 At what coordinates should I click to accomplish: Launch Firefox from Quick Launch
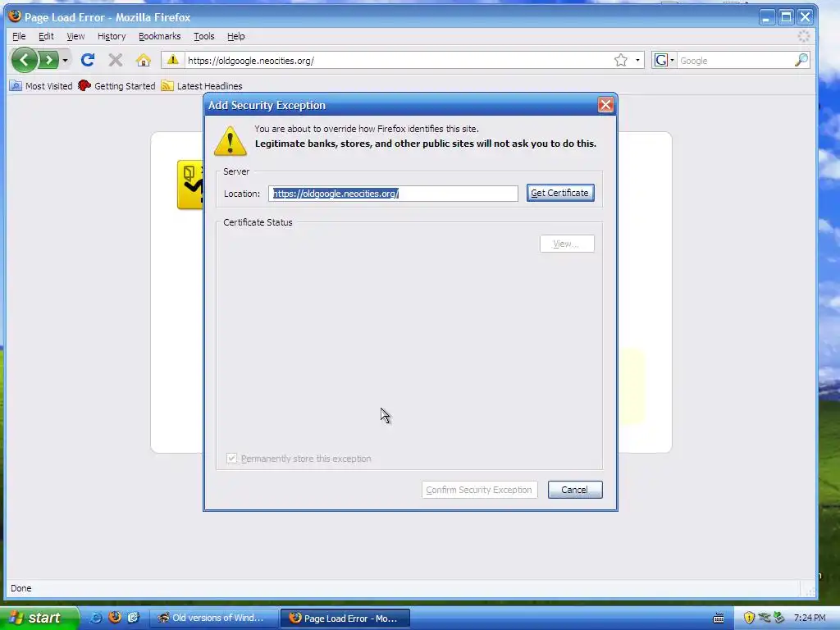click(115, 618)
